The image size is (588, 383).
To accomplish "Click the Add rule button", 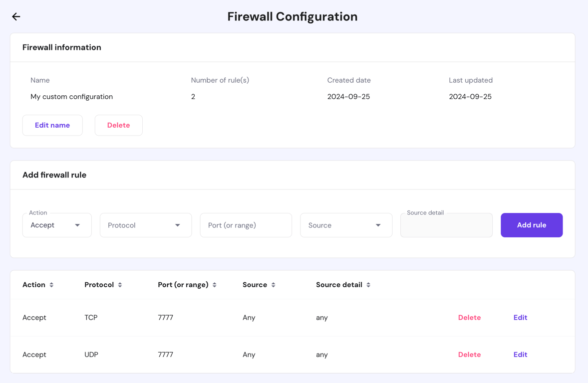I will point(531,225).
